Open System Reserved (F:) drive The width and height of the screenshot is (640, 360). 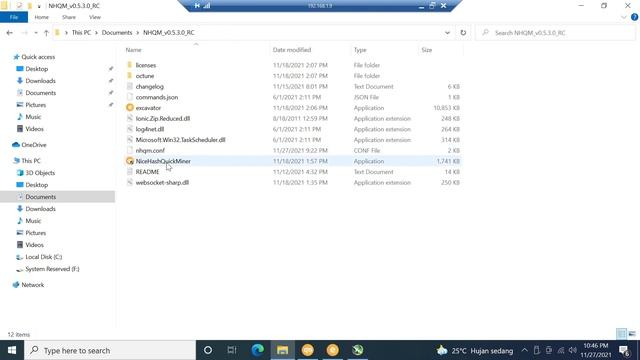(x=52, y=269)
